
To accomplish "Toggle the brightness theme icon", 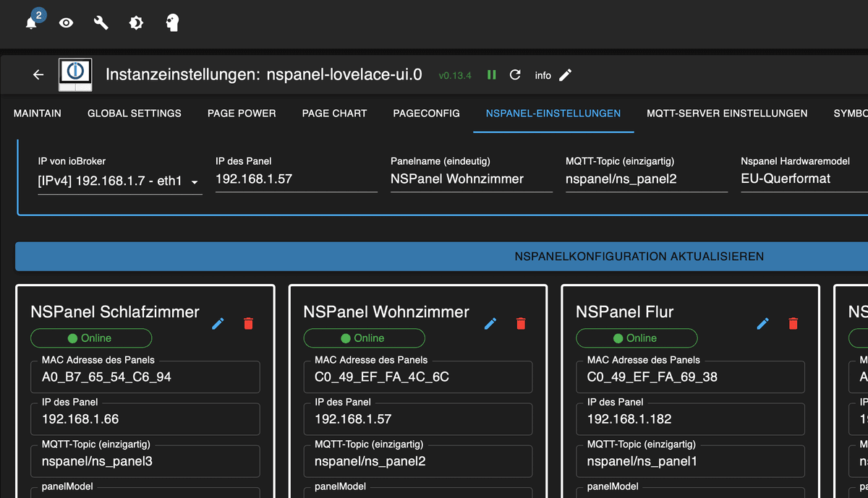I will click(x=136, y=23).
